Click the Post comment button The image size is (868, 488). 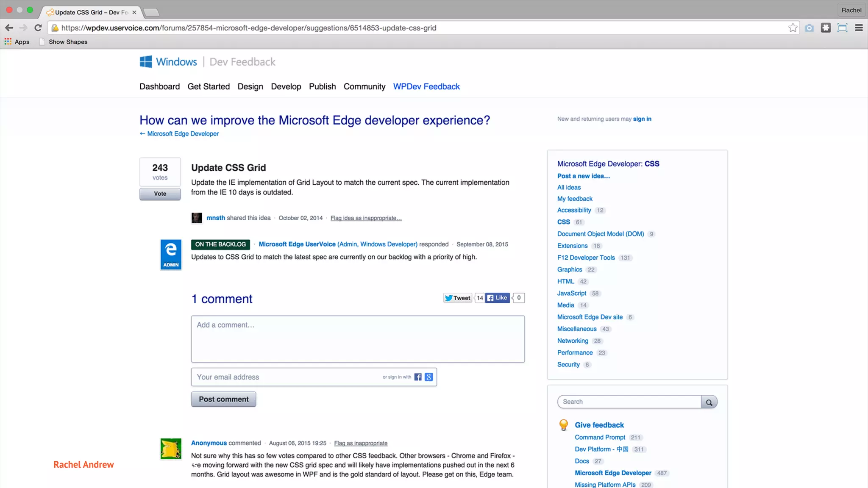(223, 399)
